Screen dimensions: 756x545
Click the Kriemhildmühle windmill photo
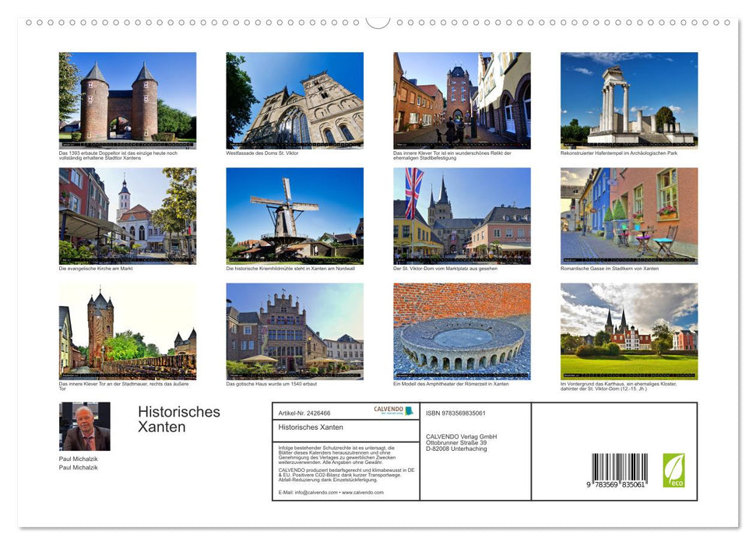(294, 216)
